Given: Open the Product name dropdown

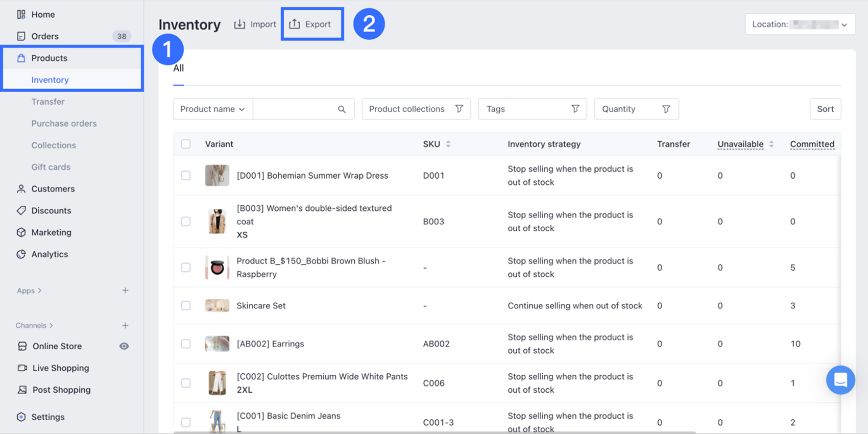Looking at the screenshot, I should click(212, 109).
